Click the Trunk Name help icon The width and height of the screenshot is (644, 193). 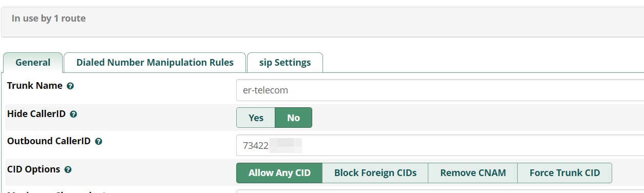click(70, 86)
